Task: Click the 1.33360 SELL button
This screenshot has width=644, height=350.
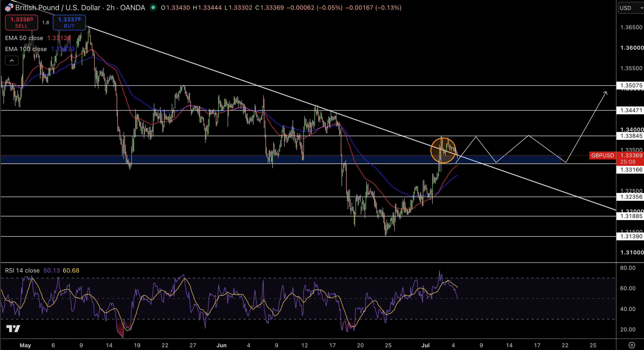Action: click(22, 22)
